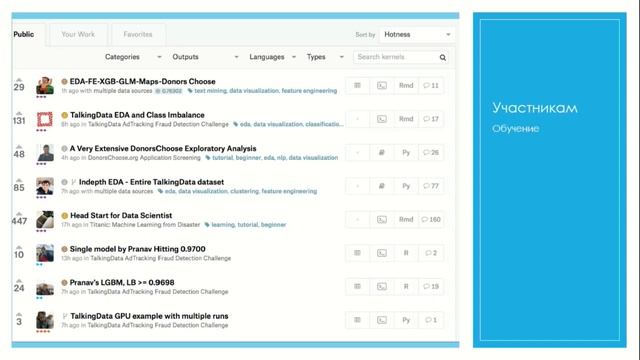
Task: Click script output icon in Head Start row
Action: (x=382, y=219)
